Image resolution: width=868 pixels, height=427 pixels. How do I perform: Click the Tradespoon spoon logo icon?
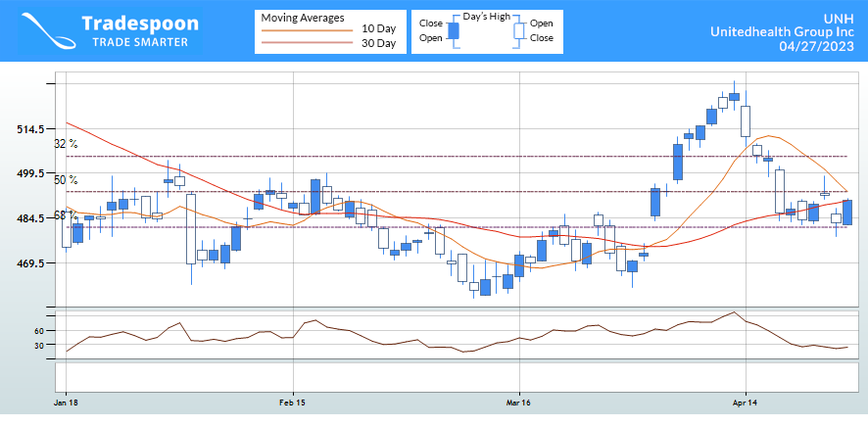(x=46, y=30)
